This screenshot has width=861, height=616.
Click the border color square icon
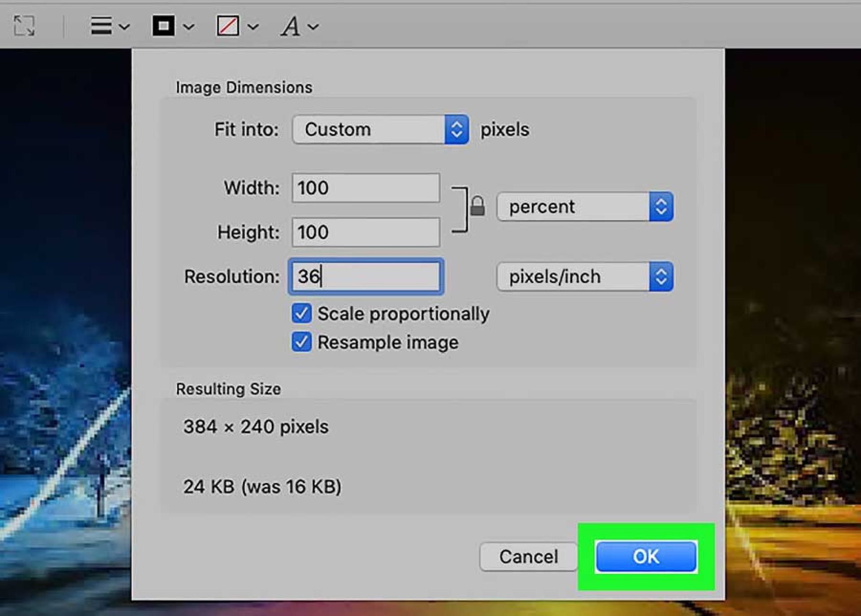[163, 26]
